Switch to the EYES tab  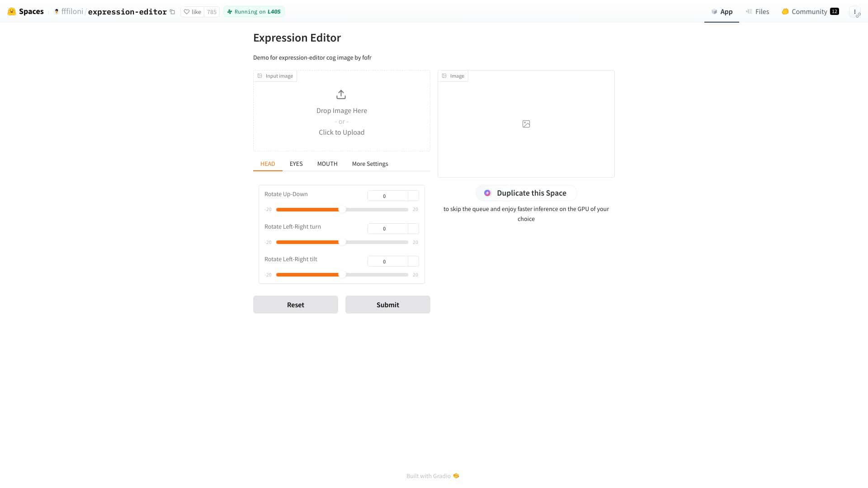click(x=296, y=164)
